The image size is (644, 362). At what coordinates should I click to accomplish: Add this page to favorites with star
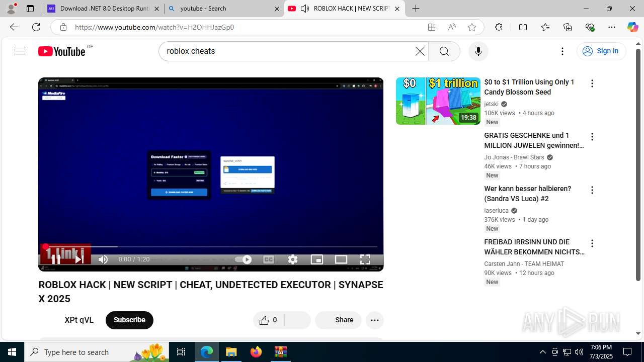click(472, 27)
